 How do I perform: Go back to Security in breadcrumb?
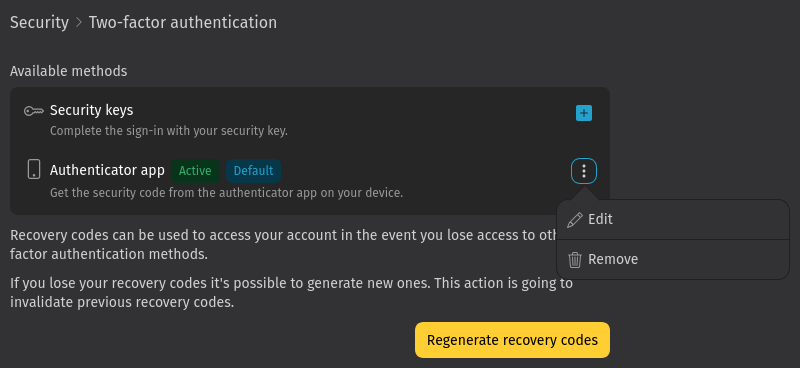click(39, 22)
